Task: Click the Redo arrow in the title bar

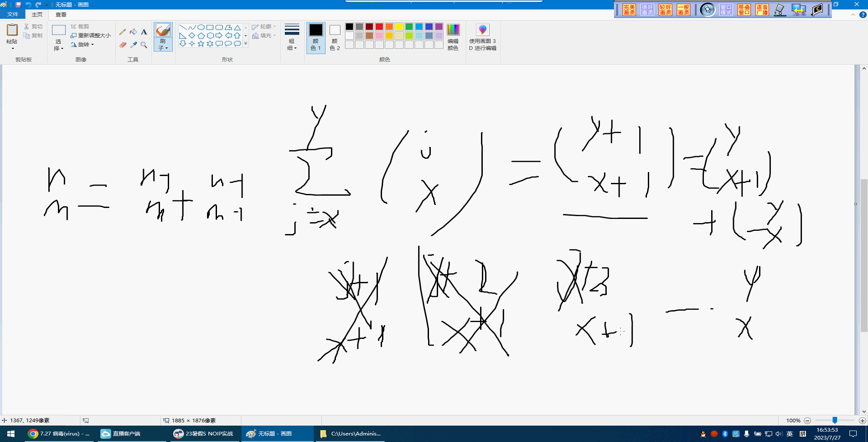Action: 38,5
